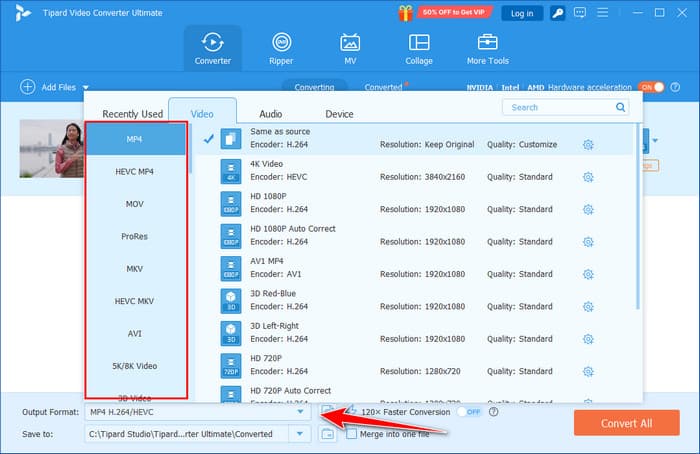Open the feedback chat icon

pos(580,12)
